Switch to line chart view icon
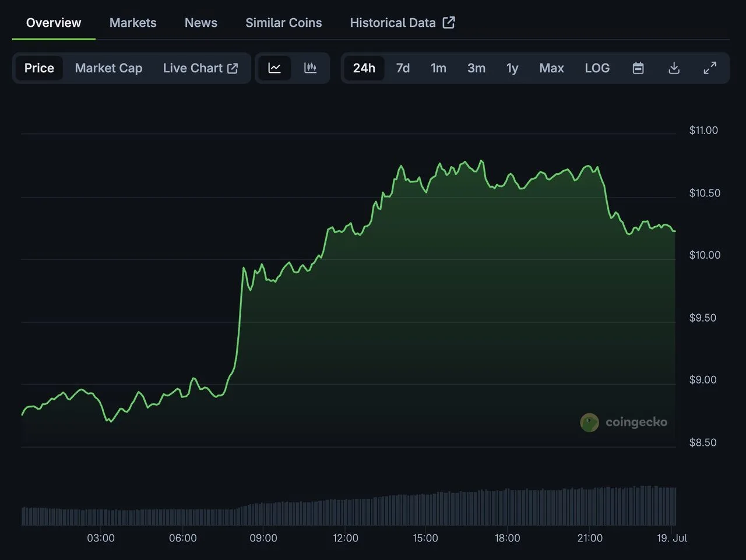 pos(275,68)
